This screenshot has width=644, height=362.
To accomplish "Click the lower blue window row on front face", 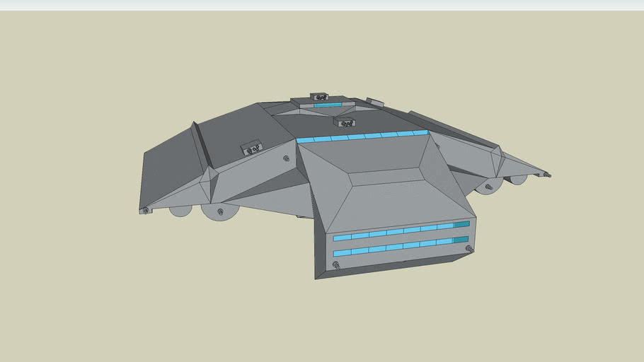I will (393, 247).
